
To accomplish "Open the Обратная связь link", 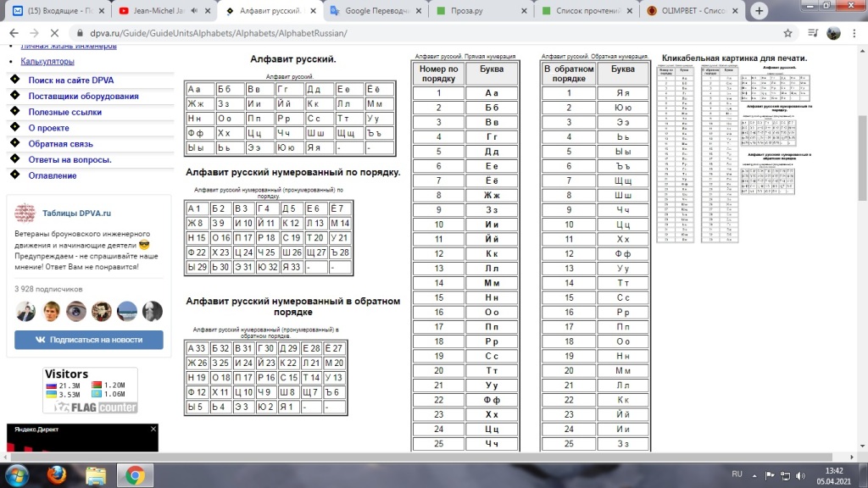I will [61, 144].
